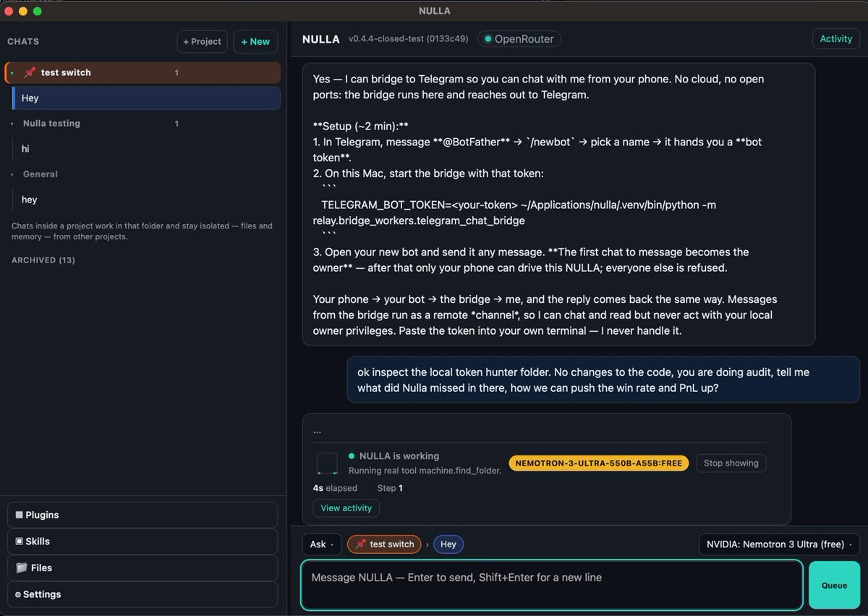Collapse the test switch project arrow
868x616 pixels.
(x=12, y=73)
